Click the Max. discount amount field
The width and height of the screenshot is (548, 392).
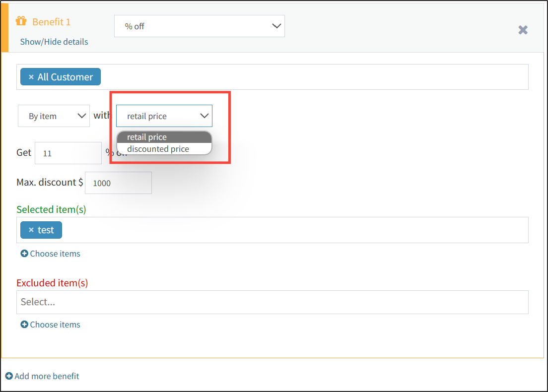click(x=118, y=183)
